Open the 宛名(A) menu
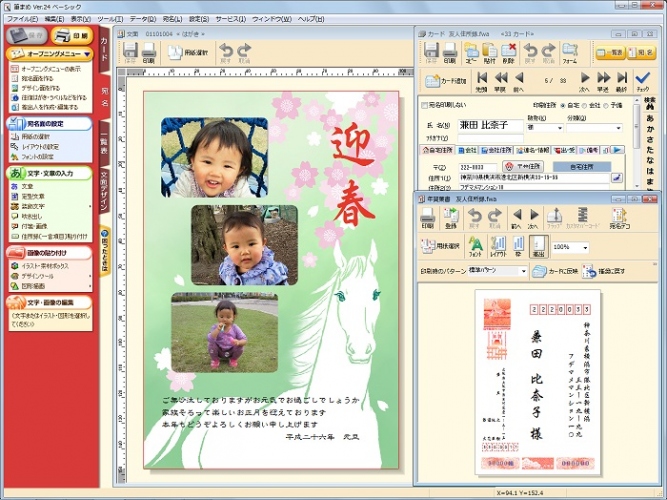Viewport: 667px width, 500px height. [x=172, y=19]
